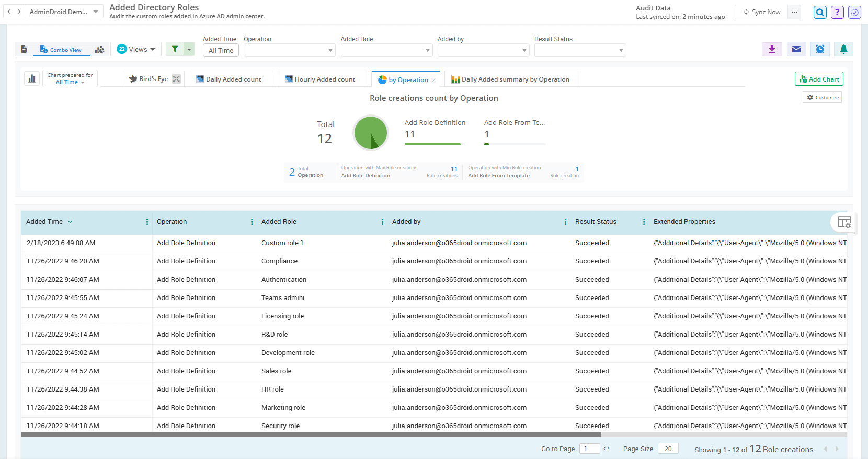The image size is (868, 459).
Task: Click the 2/18/2023 6:49:08 AM timestamp
Action: click(61, 243)
